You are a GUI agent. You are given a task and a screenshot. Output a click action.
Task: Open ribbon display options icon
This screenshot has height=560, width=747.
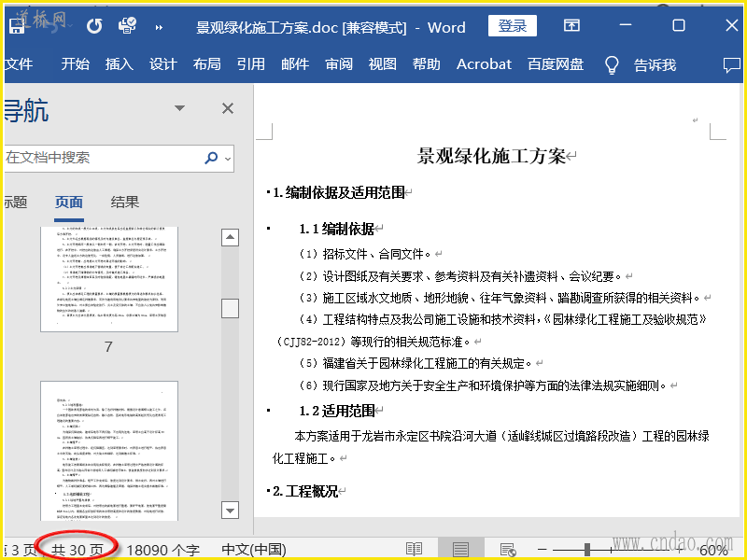pyautogui.click(x=571, y=25)
